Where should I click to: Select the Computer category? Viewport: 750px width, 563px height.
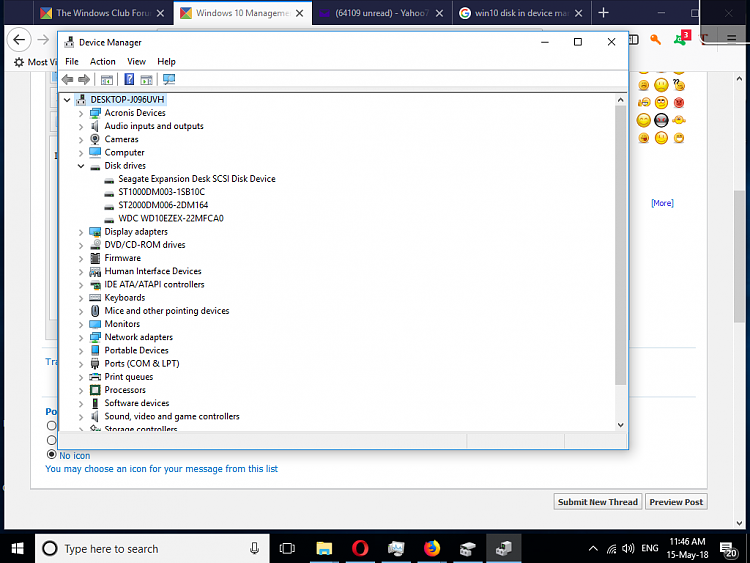point(124,153)
